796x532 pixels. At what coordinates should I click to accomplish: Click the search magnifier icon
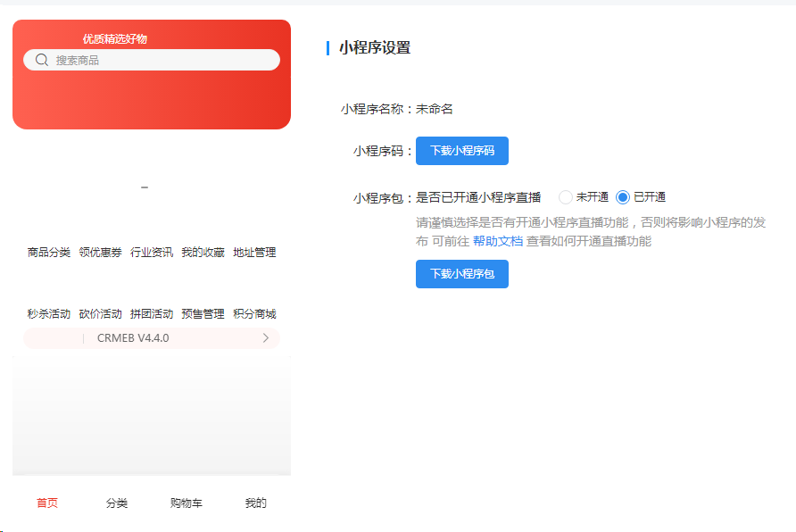click(42, 60)
